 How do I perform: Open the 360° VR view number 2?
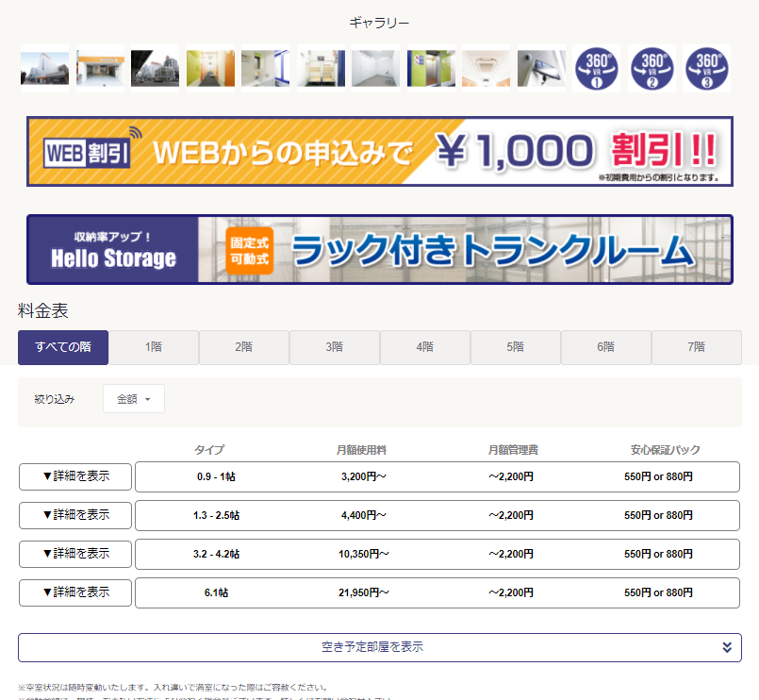coord(652,68)
